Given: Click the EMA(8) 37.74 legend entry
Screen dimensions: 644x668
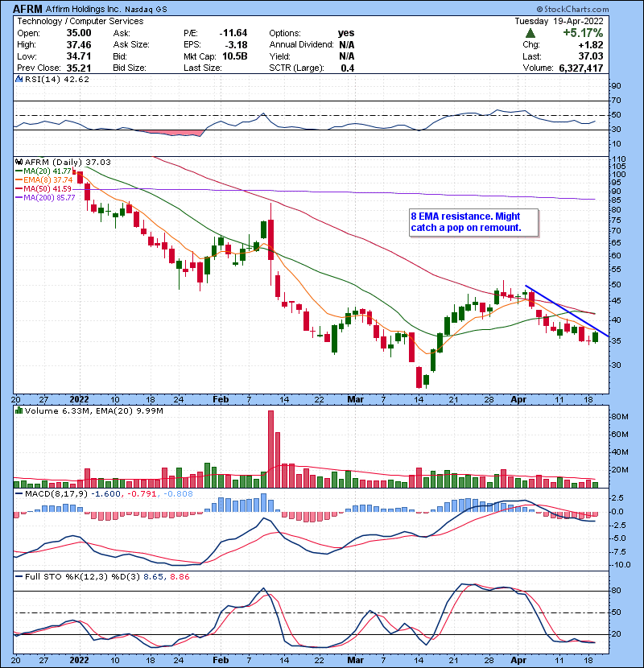Looking at the screenshot, I should [x=43, y=180].
